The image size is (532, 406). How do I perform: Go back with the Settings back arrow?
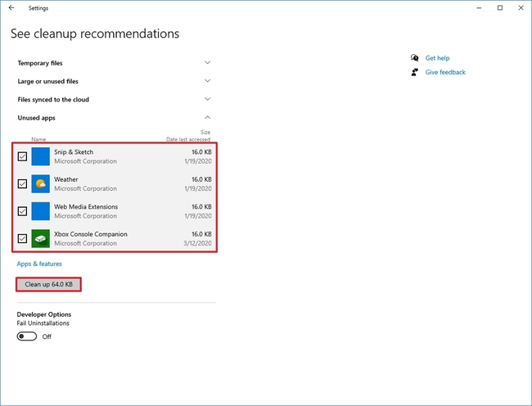click(11, 8)
